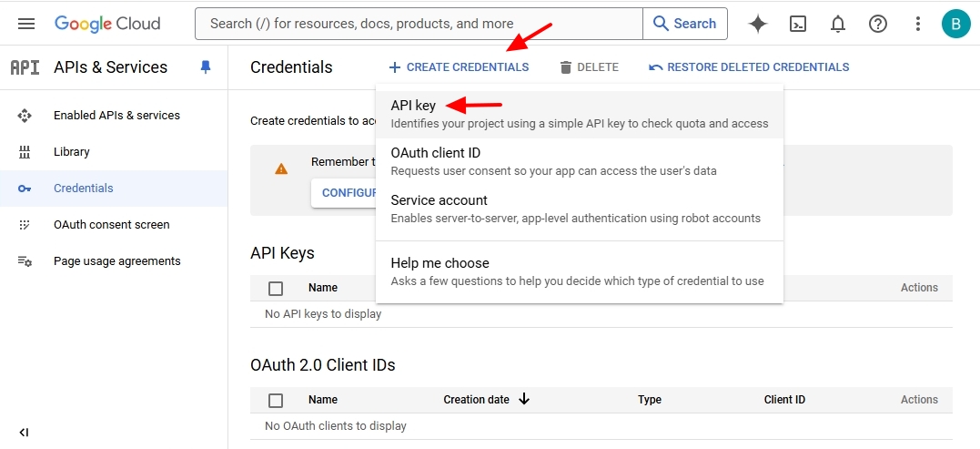Click the magnifier icon in Search button
This screenshot has height=449, width=980.
(661, 24)
